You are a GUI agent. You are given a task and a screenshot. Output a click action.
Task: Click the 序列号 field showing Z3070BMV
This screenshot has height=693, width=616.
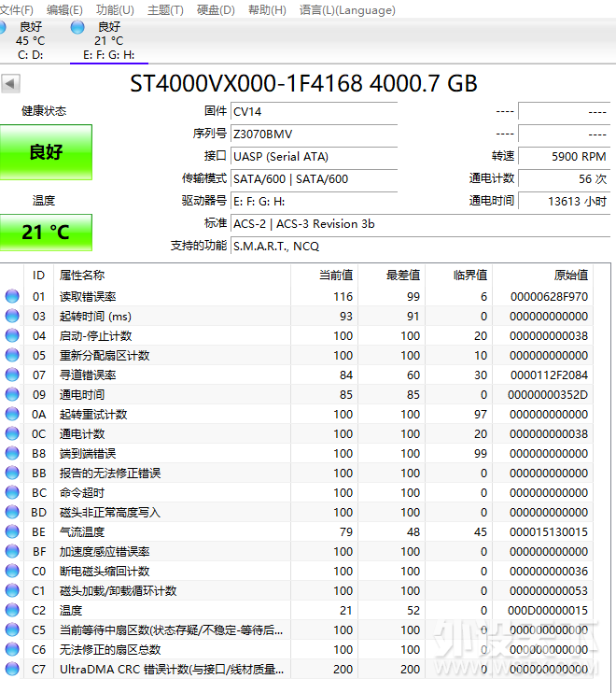[314, 134]
